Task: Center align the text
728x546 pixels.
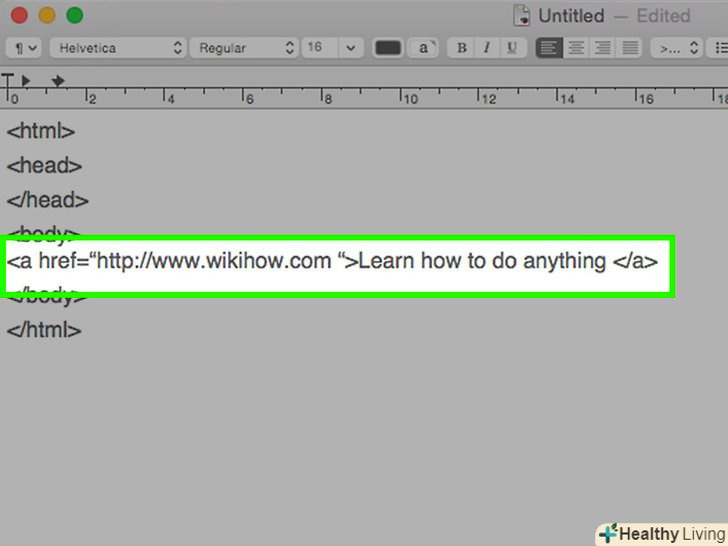Action: (x=576, y=48)
